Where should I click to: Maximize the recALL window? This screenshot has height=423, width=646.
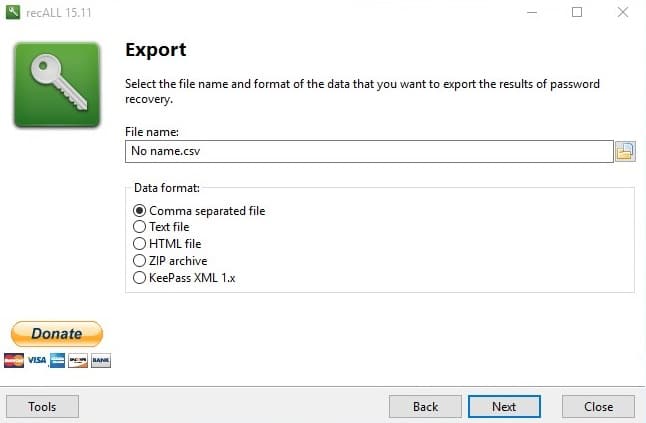(577, 13)
